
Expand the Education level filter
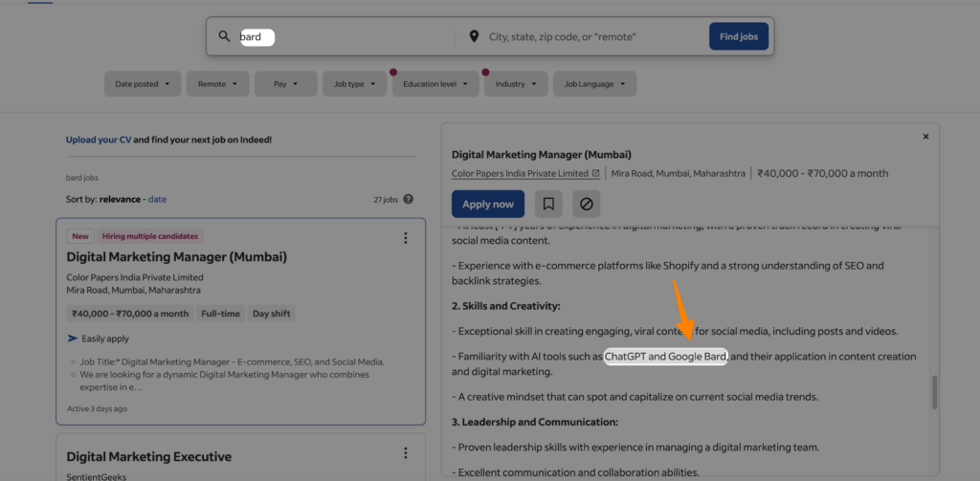pyautogui.click(x=435, y=84)
